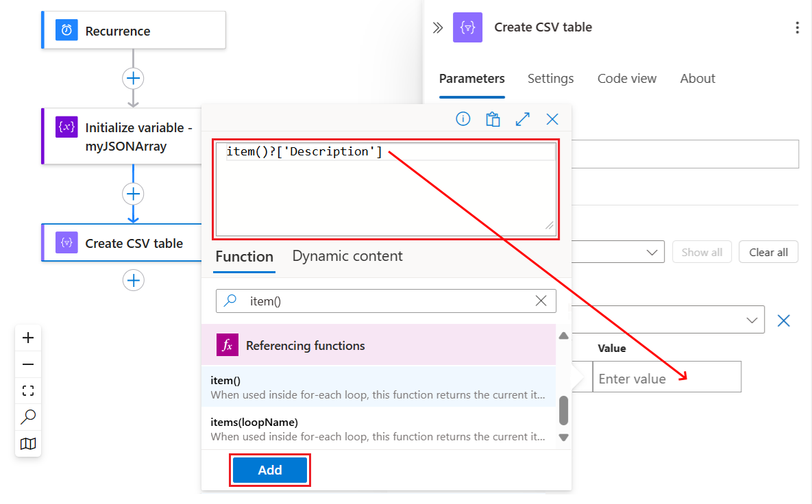Click the info icon in expression editor
Screen dimensions: 812x504
point(463,119)
